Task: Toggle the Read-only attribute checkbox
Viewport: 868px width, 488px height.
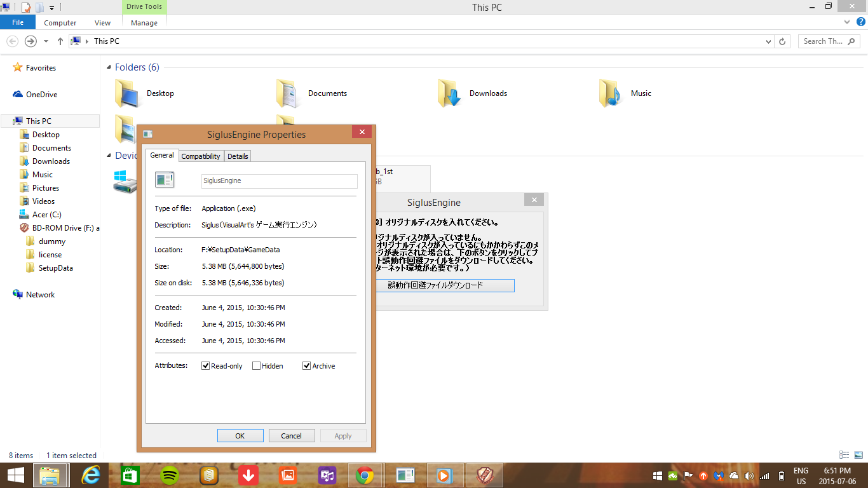Action: pos(206,366)
